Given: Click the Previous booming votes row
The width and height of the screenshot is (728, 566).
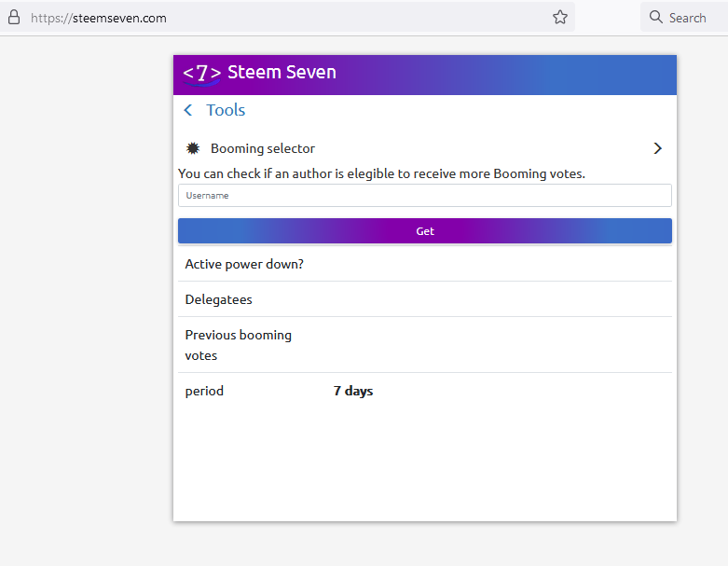Looking at the screenshot, I should [x=425, y=345].
